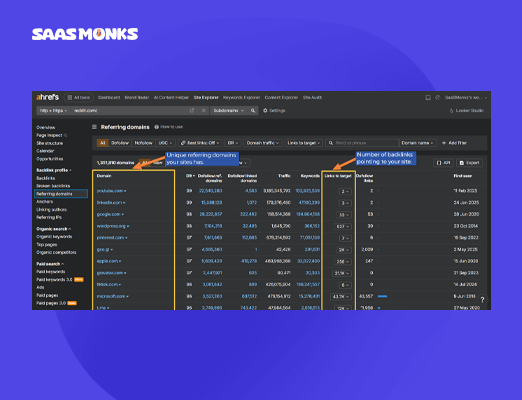Click the round help question-mark button
The image size is (522, 400).
click(x=482, y=299)
